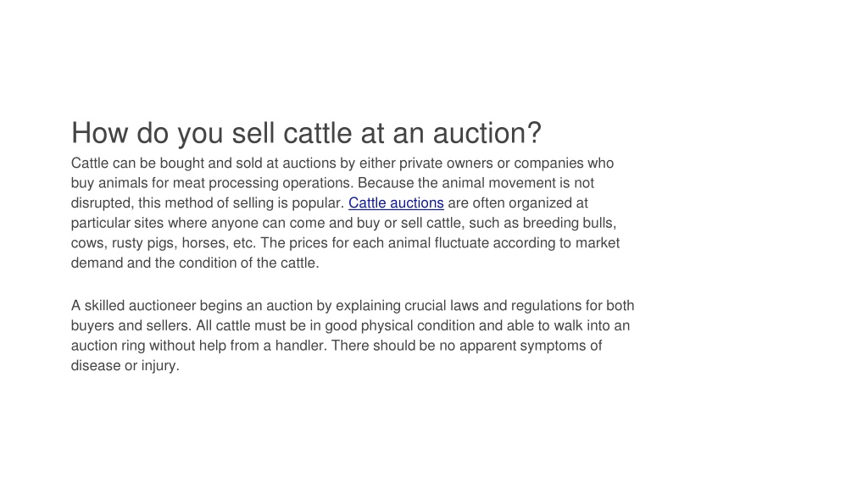Click the phrase 'breeding bulls' in text

tap(569, 223)
